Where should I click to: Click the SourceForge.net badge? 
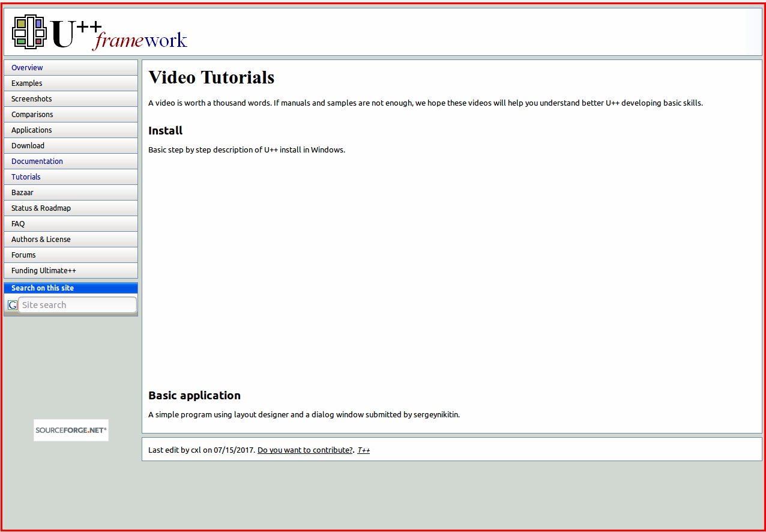pos(71,430)
